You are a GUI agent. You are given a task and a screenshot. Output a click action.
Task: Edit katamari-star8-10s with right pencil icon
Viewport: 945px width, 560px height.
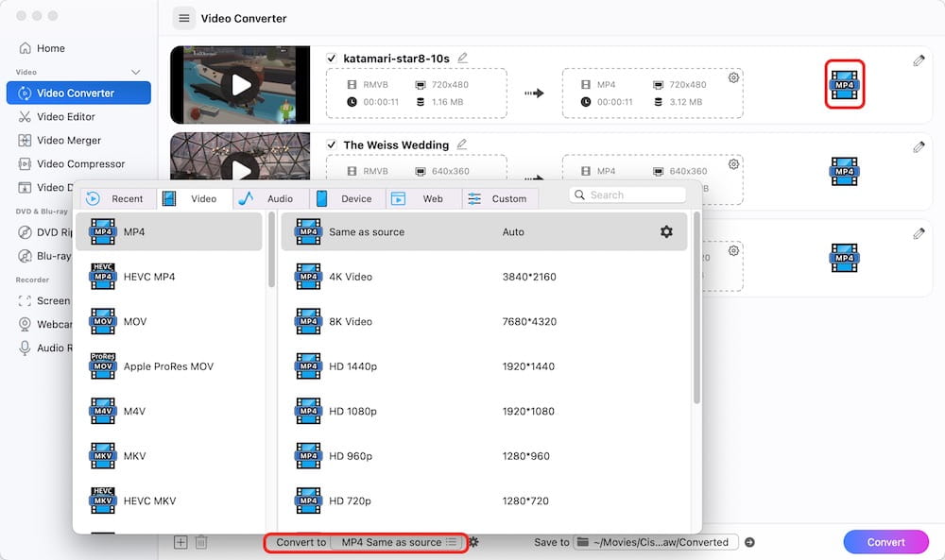[919, 60]
